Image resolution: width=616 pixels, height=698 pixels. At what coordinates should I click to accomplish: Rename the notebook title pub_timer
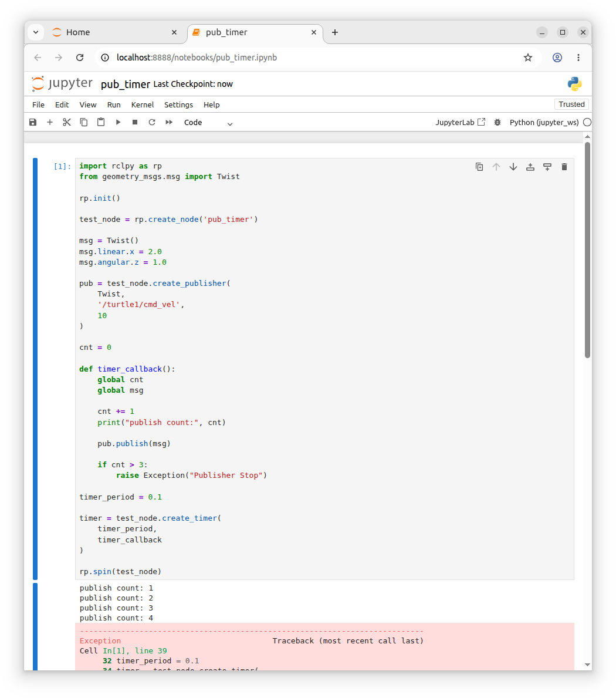pos(126,84)
